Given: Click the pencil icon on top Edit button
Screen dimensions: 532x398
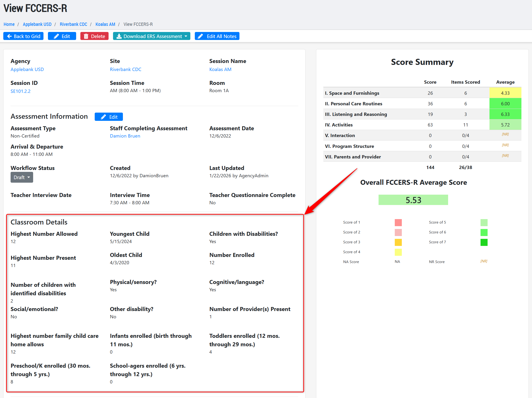Looking at the screenshot, I should pos(56,36).
